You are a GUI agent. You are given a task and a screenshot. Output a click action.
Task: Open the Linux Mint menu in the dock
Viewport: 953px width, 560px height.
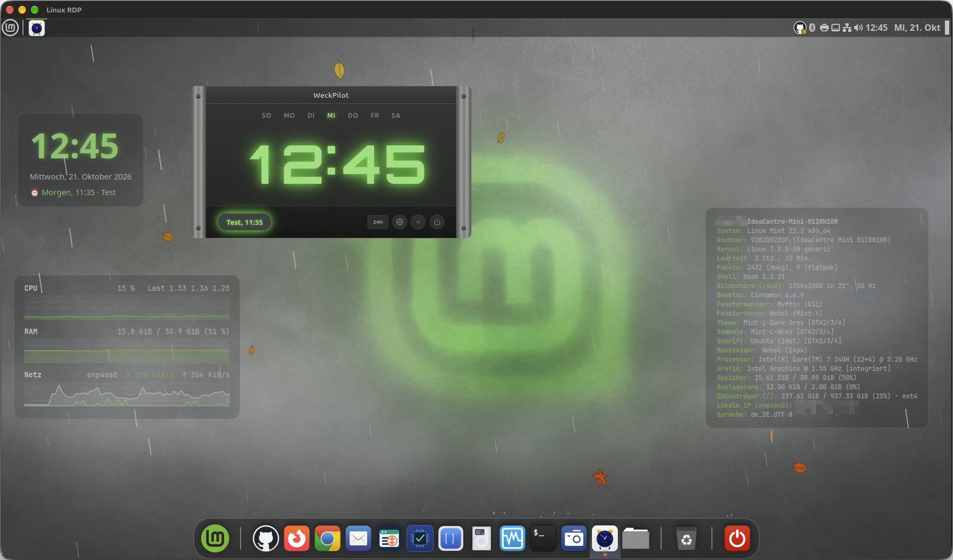tap(215, 538)
